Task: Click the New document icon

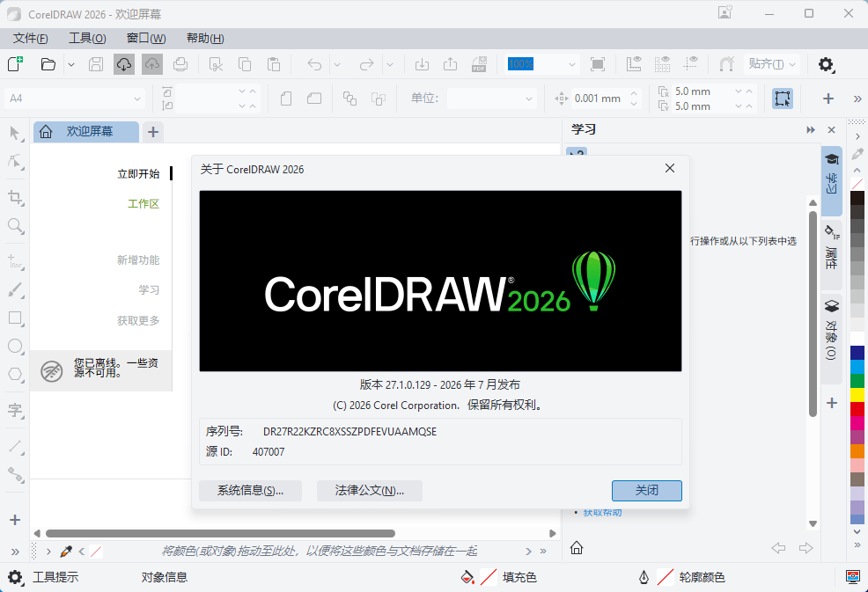Action: coord(15,64)
